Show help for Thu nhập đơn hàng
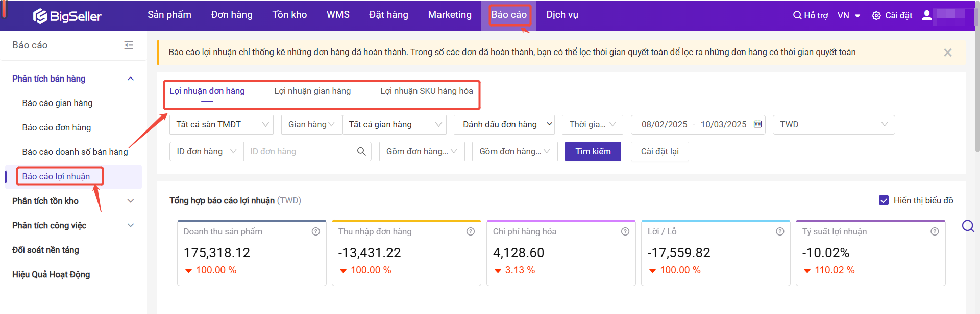The width and height of the screenshot is (980, 314). [471, 231]
